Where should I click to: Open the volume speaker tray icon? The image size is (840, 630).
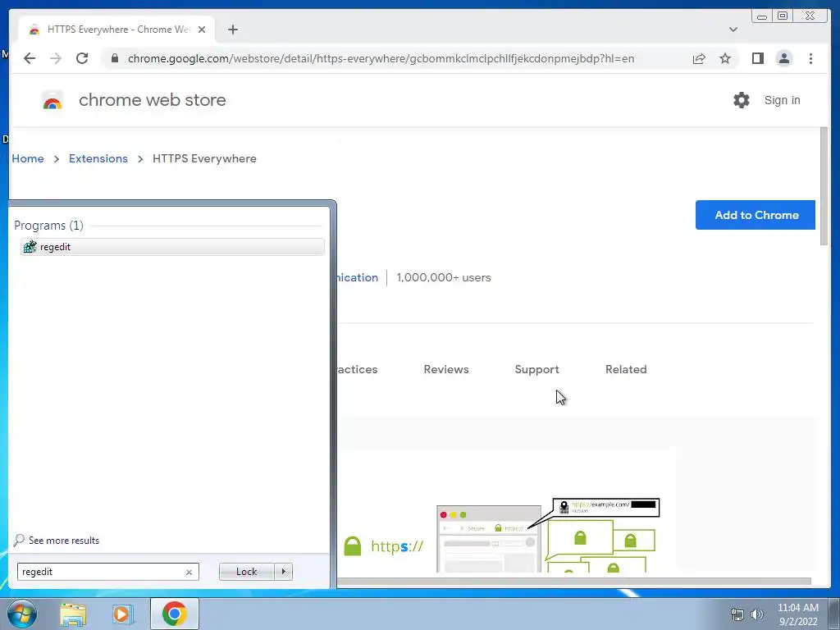click(757, 614)
